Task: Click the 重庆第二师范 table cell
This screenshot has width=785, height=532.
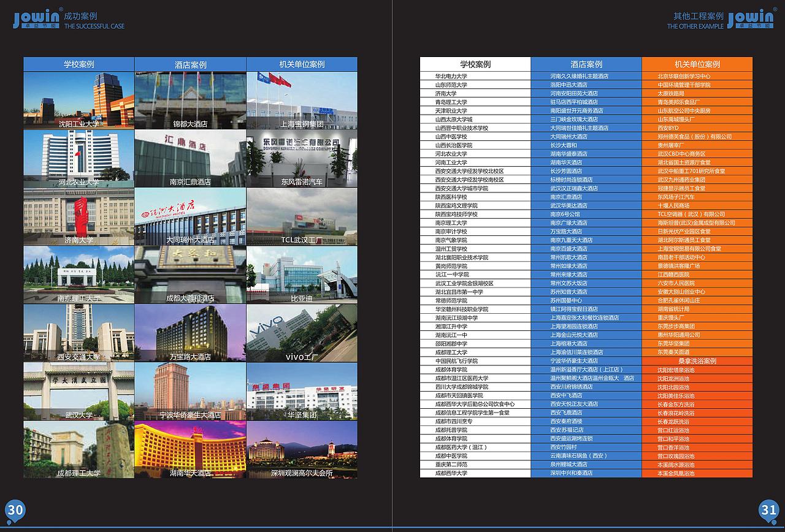Action: pyautogui.click(x=475, y=465)
